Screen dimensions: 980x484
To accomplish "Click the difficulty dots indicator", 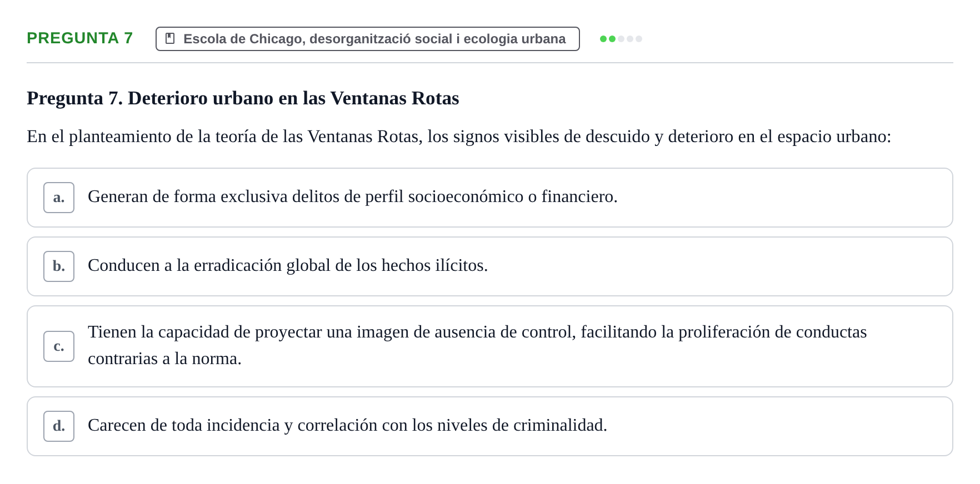I will 621,39.
